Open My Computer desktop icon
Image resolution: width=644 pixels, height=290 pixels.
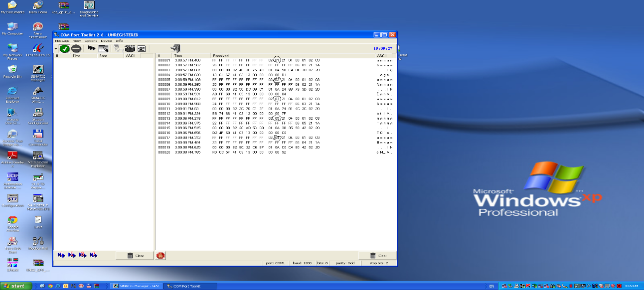point(12,29)
